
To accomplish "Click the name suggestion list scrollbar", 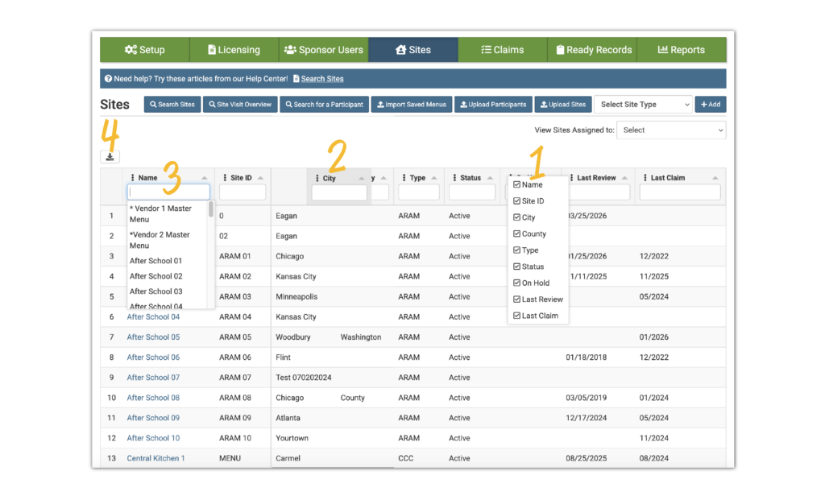I will (211, 209).
